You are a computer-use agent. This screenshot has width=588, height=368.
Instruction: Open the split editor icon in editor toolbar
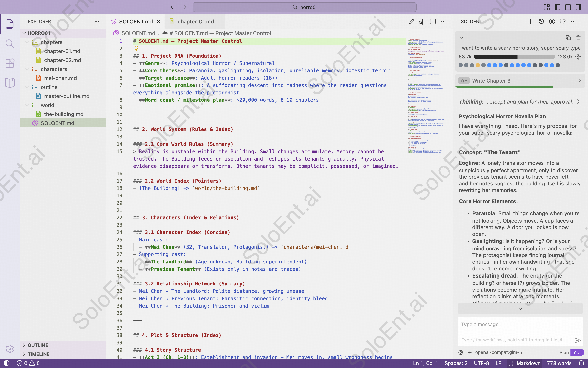pyautogui.click(x=433, y=21)
